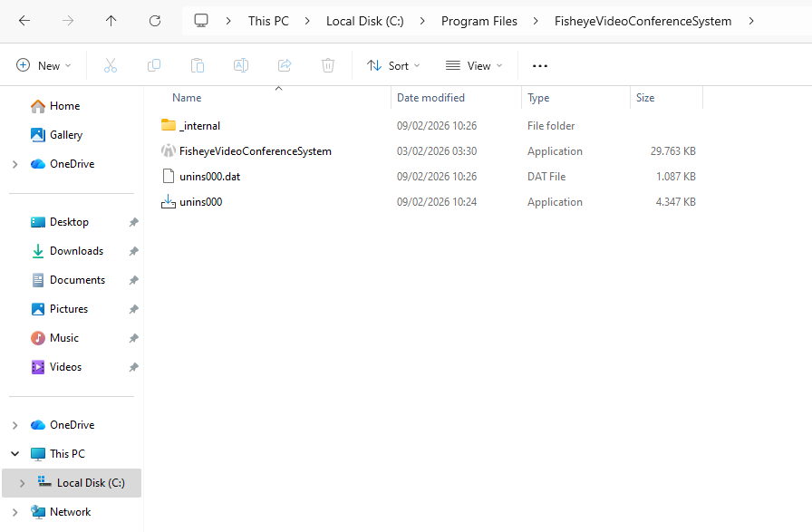Copy selection with the Copy icon
The width and height of the screenshot is (812, 532).
154,65
